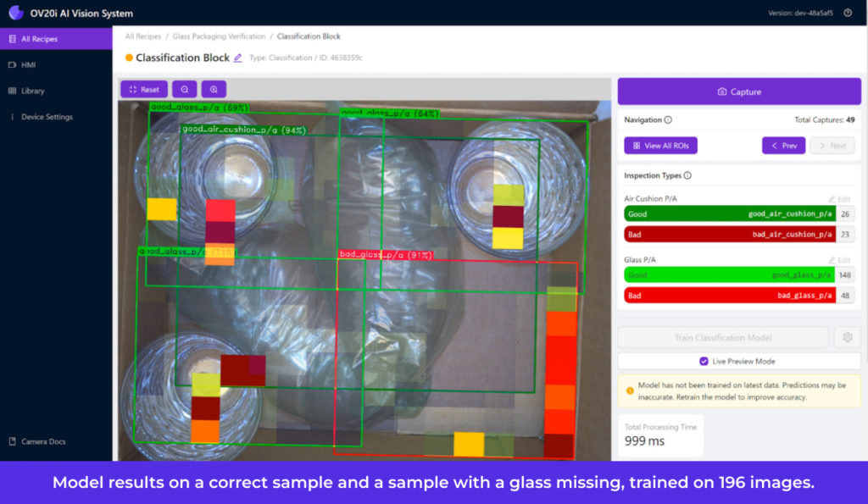Click the good_glass_p/a (69%) ROI label
Screen dimensions: 868x504
(x=199, y=107)
